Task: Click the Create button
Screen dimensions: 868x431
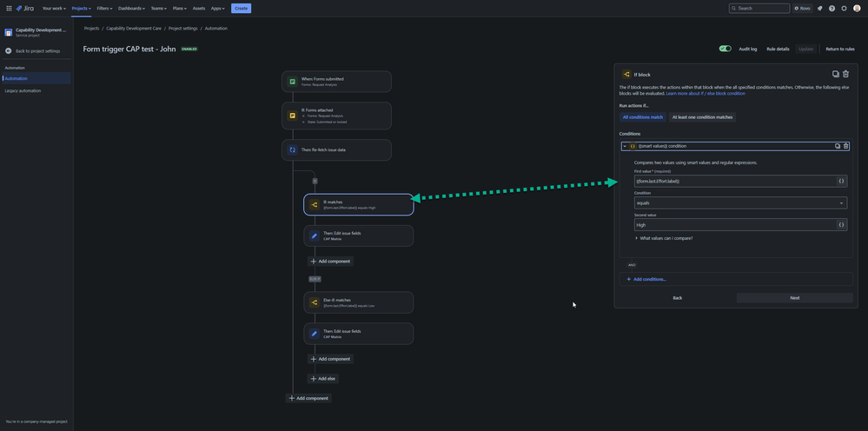Action: 241,9
